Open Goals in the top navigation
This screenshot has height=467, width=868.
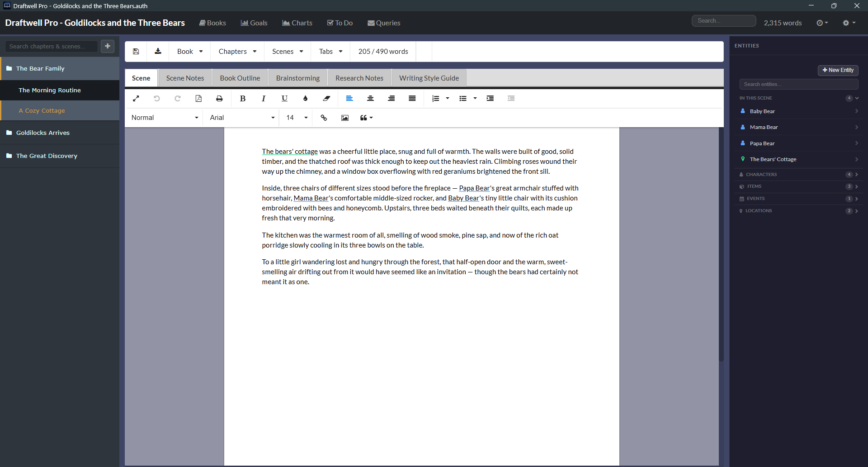254,23
